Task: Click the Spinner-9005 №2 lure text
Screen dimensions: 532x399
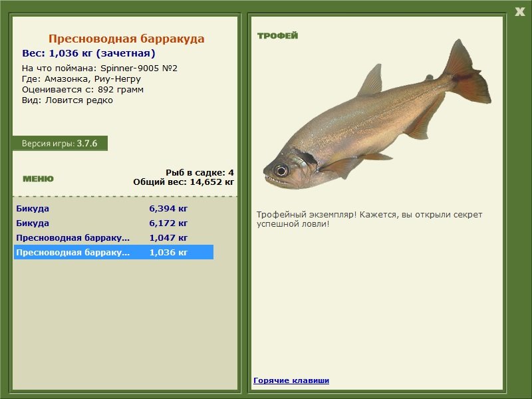Action: point(139,68)
